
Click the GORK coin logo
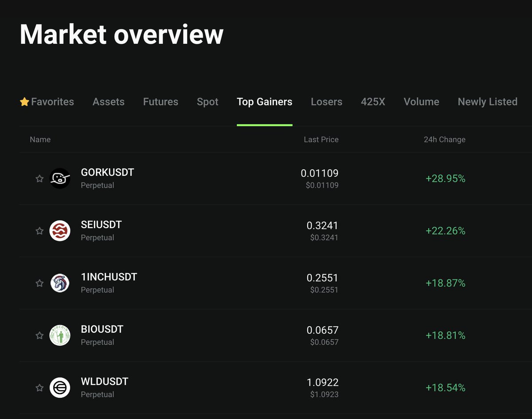click(60, 178)
